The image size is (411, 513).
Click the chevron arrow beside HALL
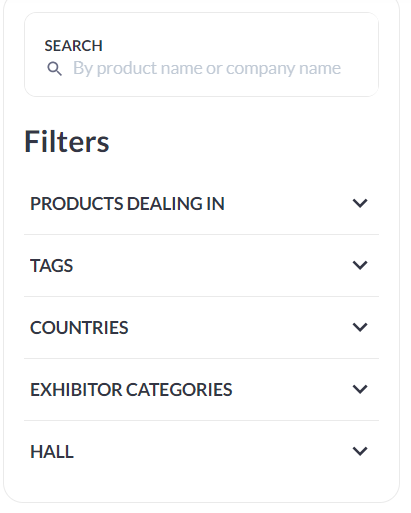[360, 451]
